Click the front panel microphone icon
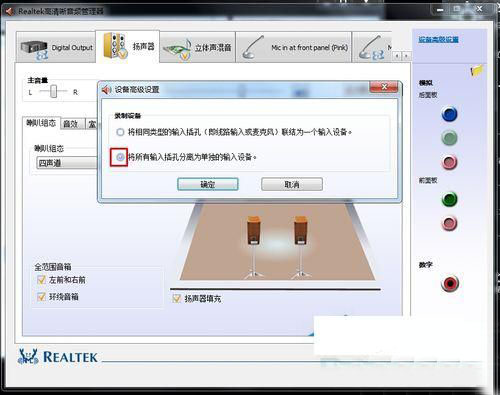500x395 pixels. click(x=253, y=47)
